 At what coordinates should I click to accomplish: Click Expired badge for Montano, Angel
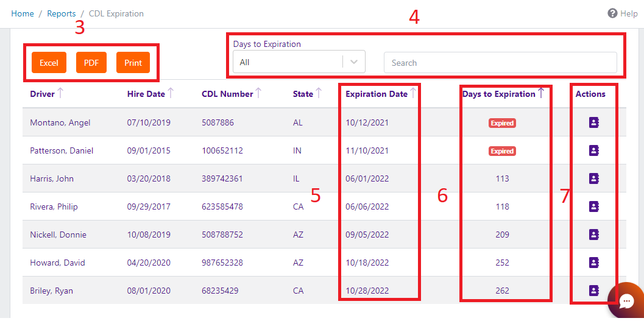pyautogui.click(x=502, y=123)
